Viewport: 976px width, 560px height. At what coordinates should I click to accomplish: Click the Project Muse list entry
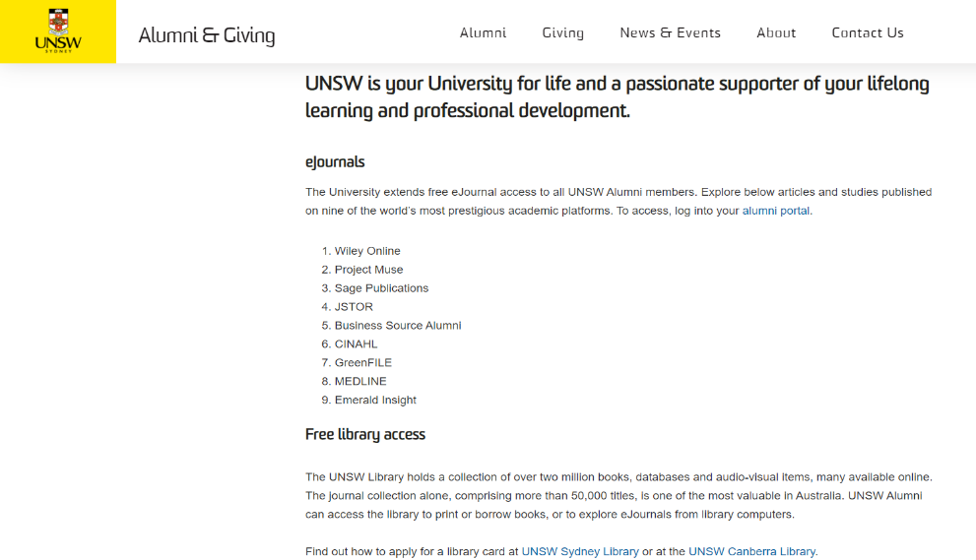[368, 270]
